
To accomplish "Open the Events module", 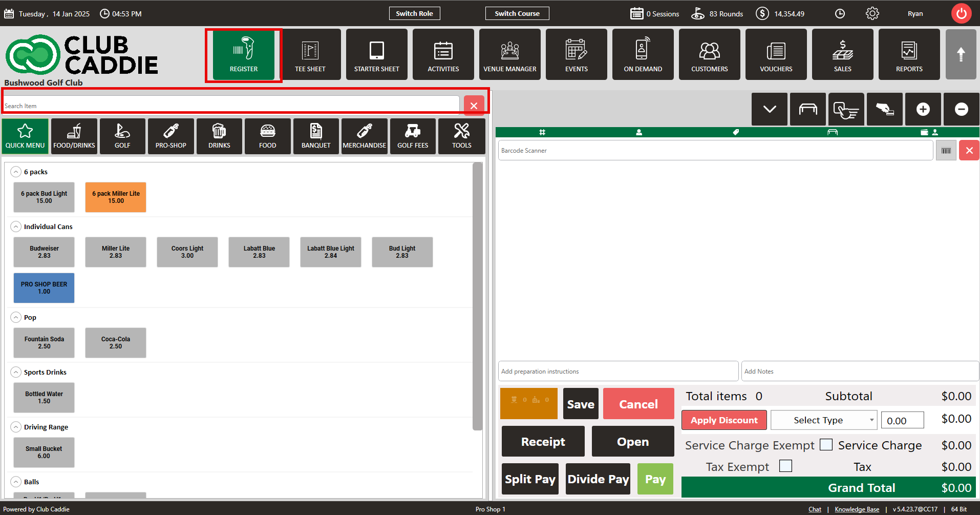I will tap(577, 54).
